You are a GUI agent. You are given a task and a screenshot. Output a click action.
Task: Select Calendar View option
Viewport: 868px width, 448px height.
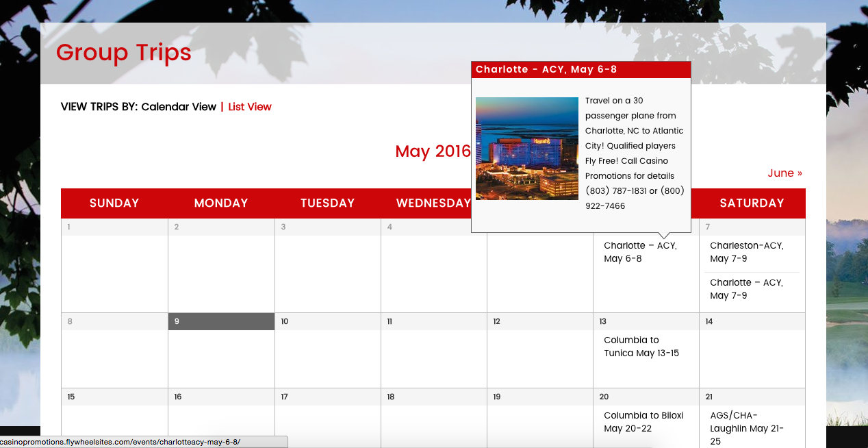179,107
